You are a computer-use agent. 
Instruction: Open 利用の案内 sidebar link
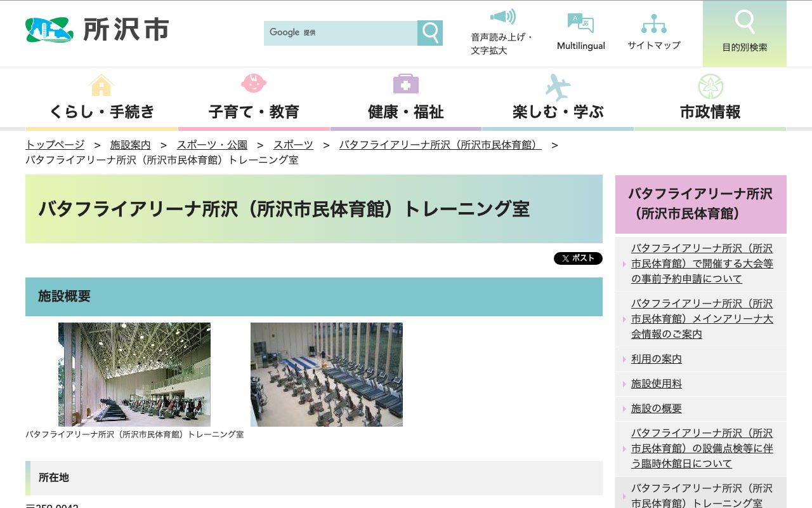point(657,359)
